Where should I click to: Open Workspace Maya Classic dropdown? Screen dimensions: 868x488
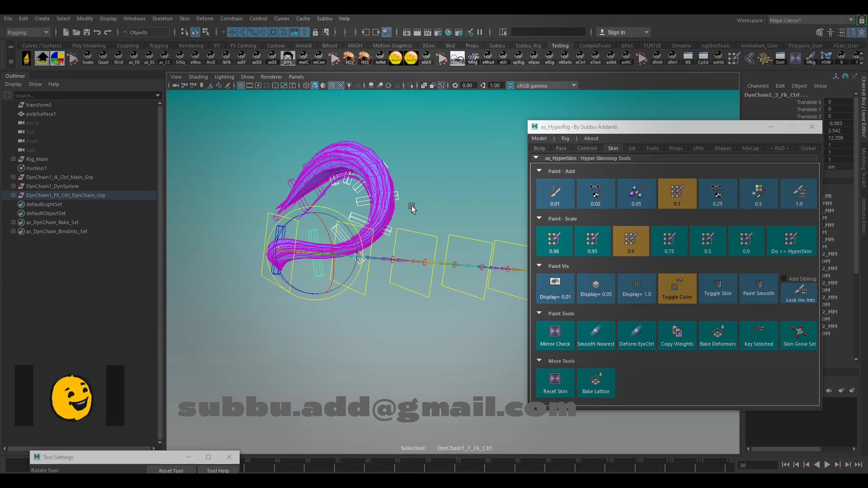811,20
